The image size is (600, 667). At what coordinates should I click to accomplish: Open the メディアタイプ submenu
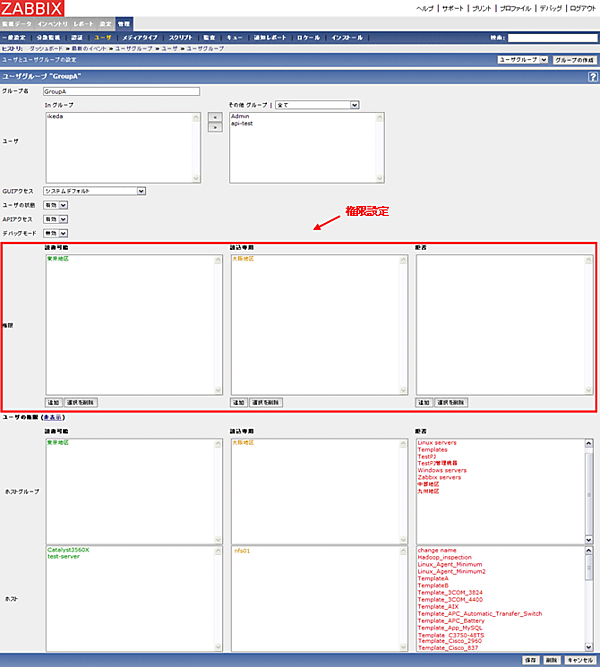[x=140, y=38]
